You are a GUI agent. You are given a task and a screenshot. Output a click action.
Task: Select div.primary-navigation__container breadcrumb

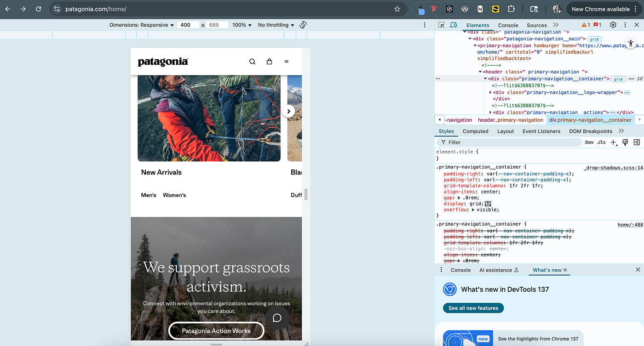[590, 120]
